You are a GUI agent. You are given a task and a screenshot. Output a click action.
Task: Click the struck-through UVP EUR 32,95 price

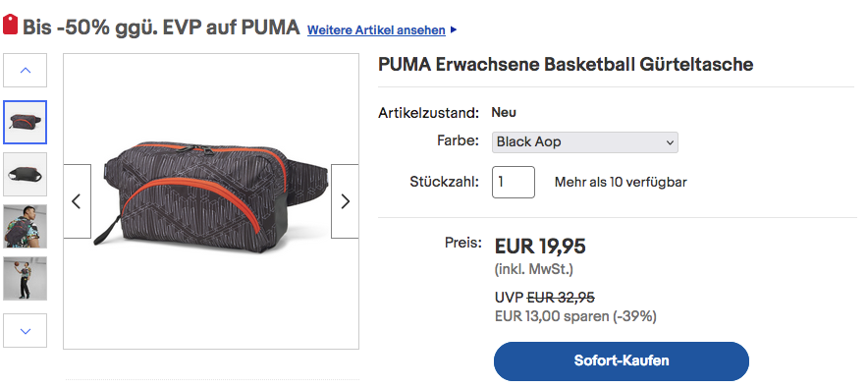[561, 298]
